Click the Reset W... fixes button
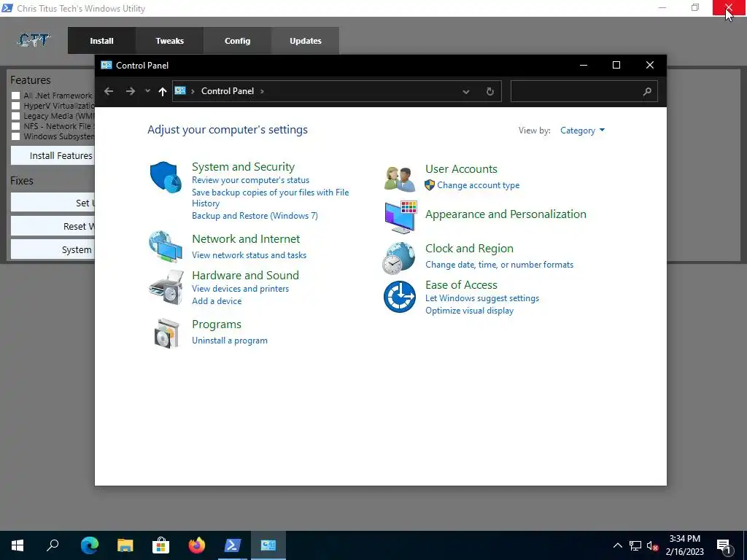This screenshot has width=747, height=560. pos(53,226)
